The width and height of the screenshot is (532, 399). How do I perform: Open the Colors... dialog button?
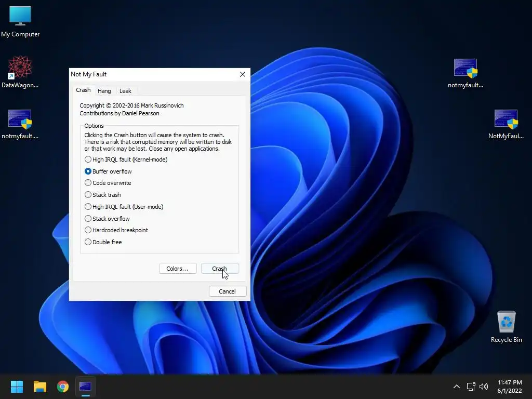click(178, 269)
